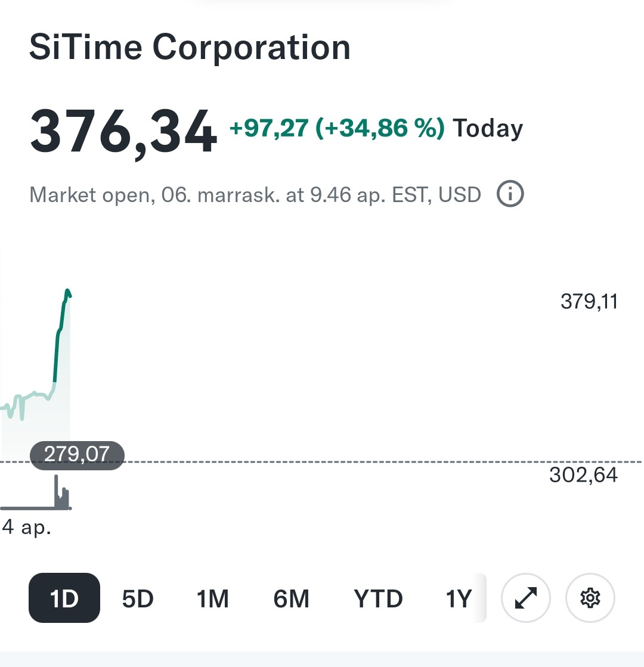Tap the 4 ap. time axis label
This screenshot has width=644, height=667.
point(27,527)
